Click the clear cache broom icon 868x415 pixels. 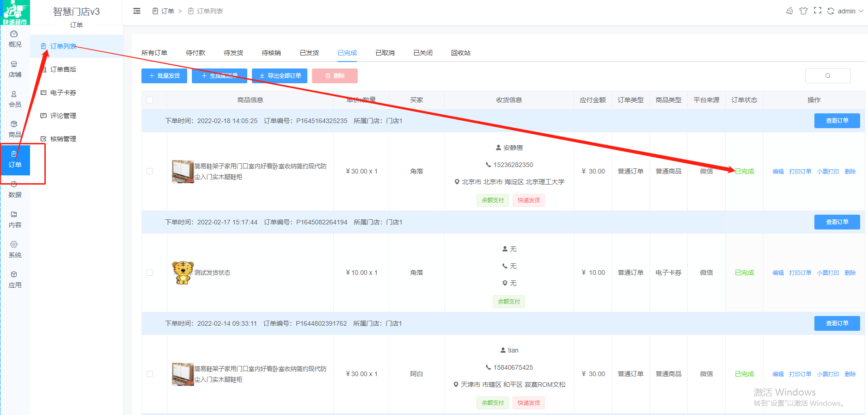click(x=789, y=11)
